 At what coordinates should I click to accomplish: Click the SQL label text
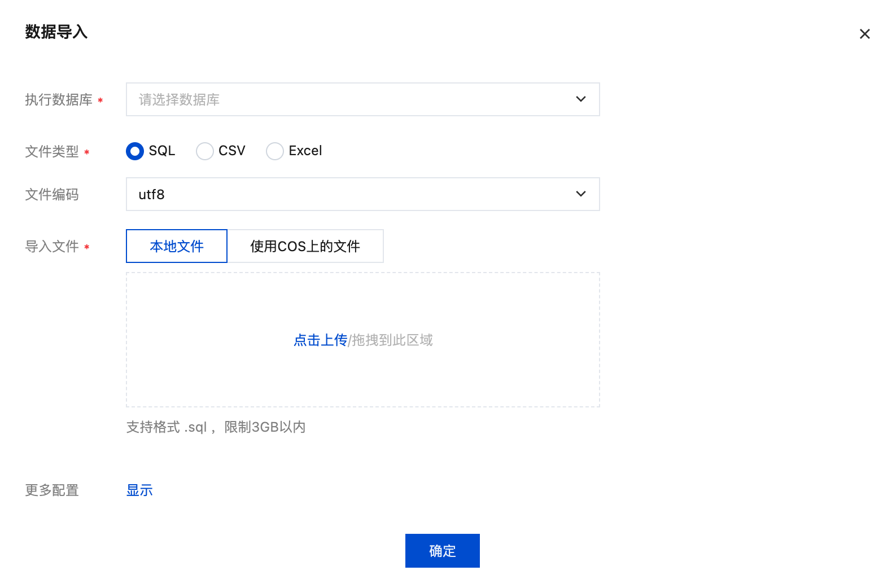click(x=162, y=151)
